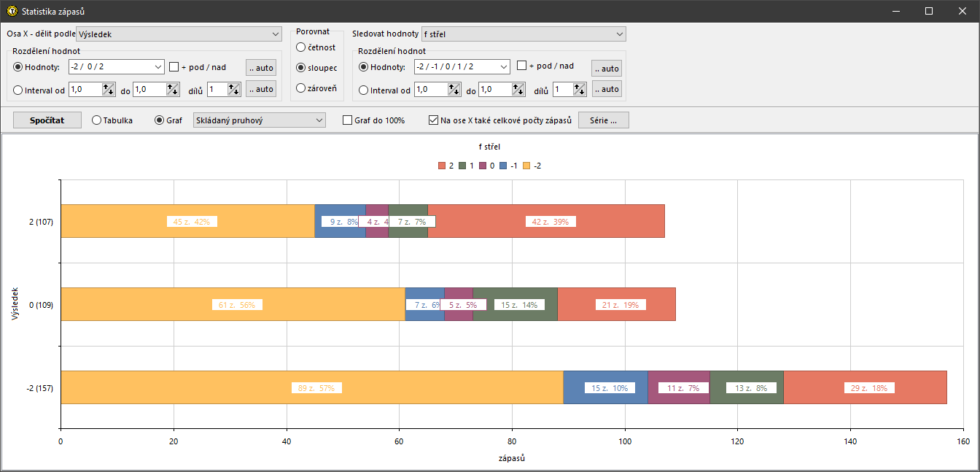Maximize the Statistika zápasů window
Screen dimensions: 980x472
[929, 11]
